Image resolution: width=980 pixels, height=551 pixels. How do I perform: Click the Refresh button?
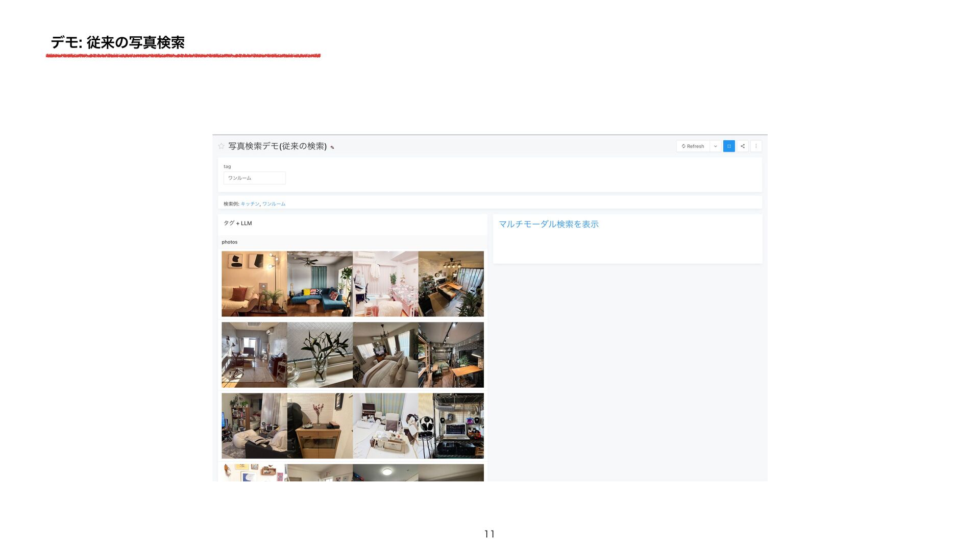click(x=693, y=146)
